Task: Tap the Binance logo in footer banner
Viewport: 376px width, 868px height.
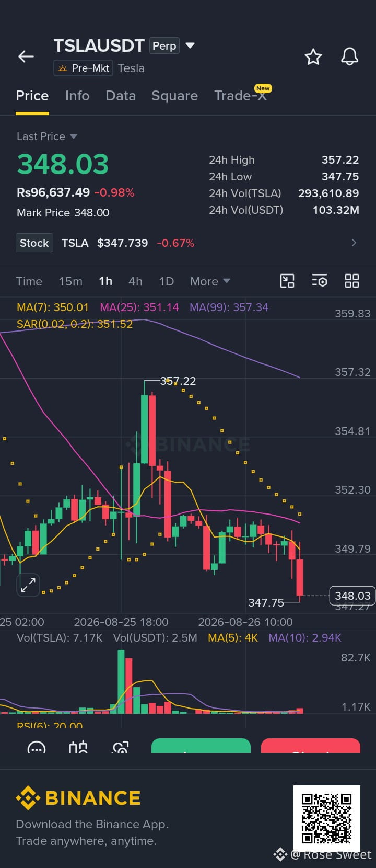Action: click(x=78, y=798)
